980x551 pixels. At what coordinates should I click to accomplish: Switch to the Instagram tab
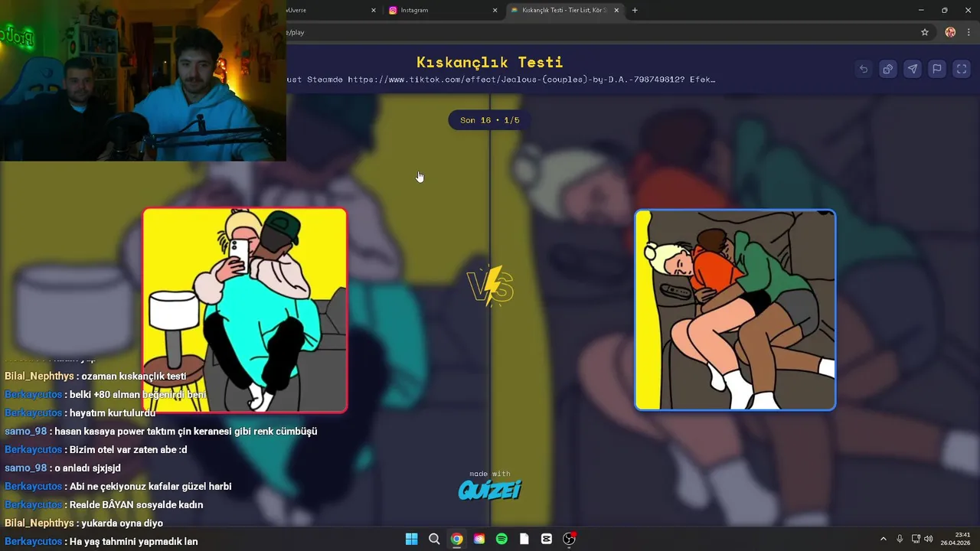441,10
